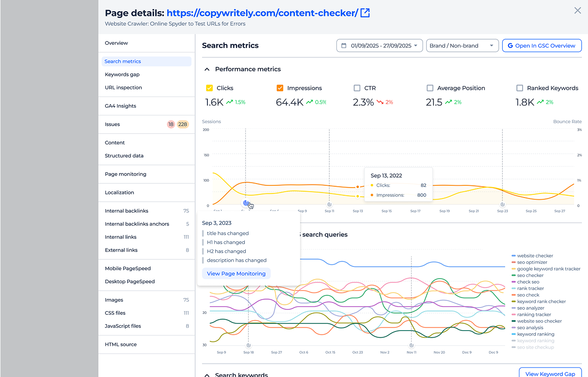
Task: Click the copywritely.com content-checker URL link
Action: click(x=262, y=13)
